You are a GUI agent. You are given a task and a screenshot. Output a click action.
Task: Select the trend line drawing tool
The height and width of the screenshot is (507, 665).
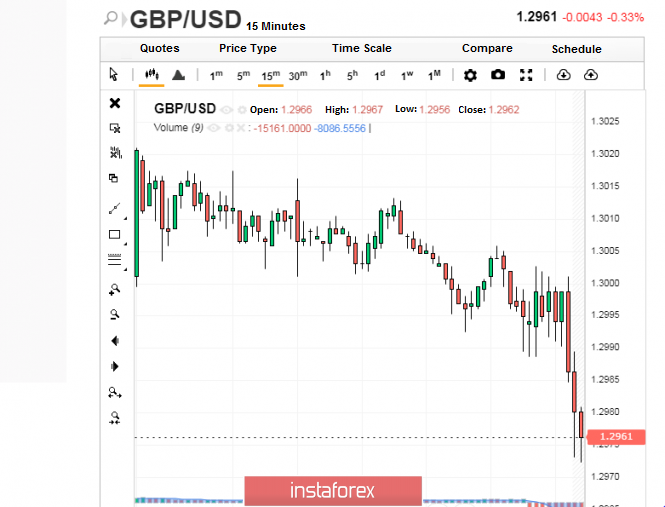pyautogui.click(x=115, y=208)
